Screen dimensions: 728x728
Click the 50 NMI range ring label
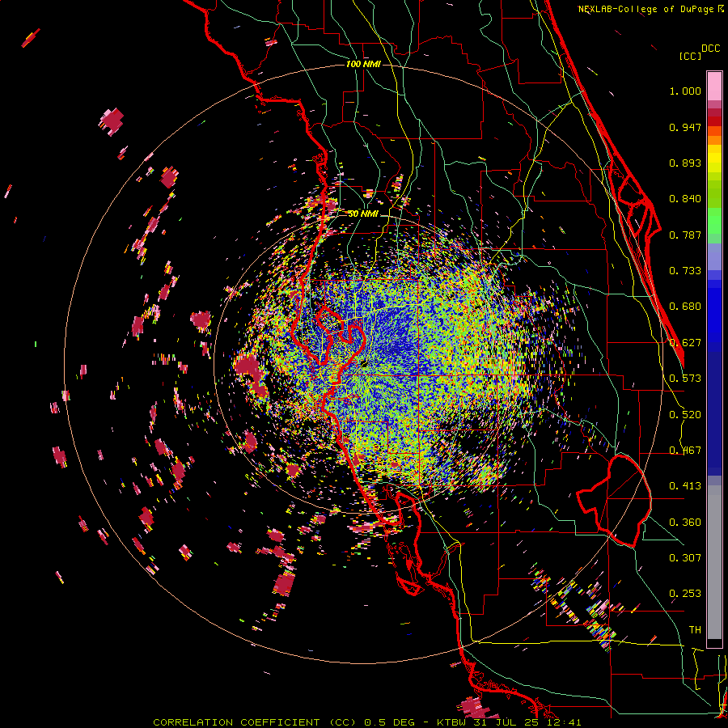[x=363, y=214]
